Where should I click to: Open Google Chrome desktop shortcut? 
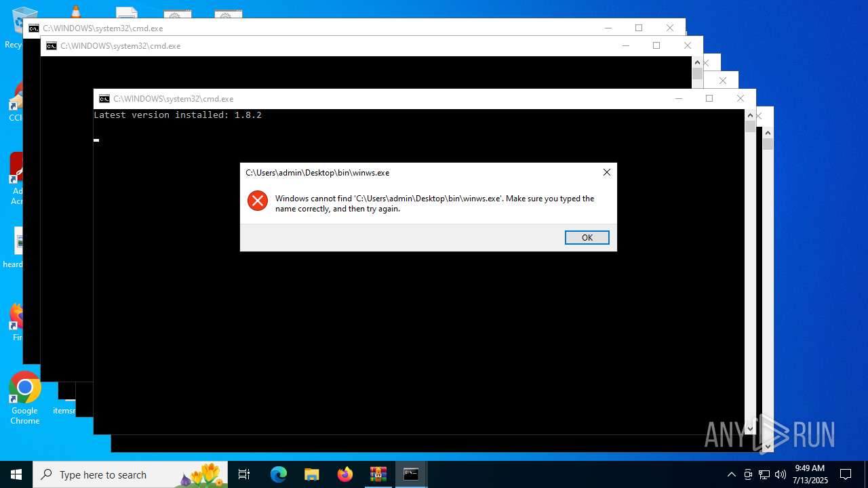coord(24,399)
